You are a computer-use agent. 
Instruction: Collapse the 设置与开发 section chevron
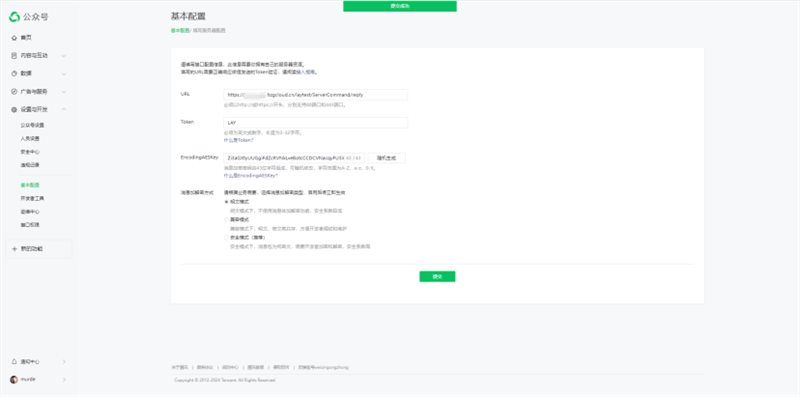(x=64, y=109)
